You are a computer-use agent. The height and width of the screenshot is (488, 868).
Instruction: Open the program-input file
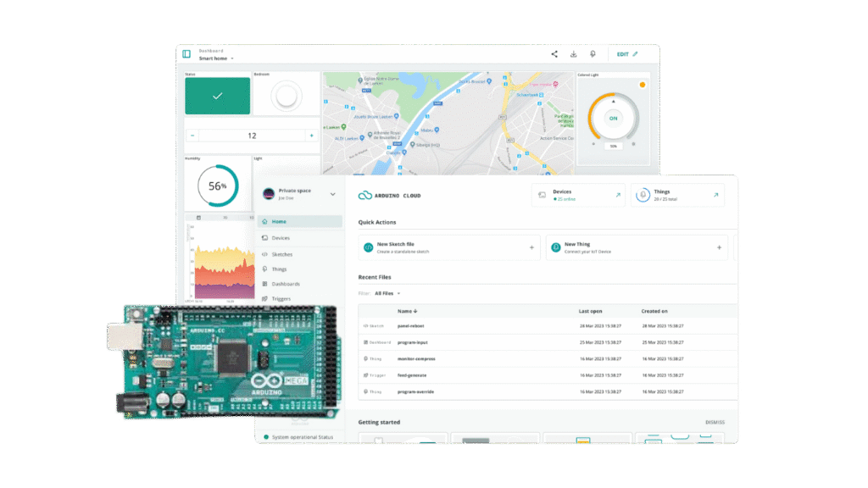click(413, 342)
